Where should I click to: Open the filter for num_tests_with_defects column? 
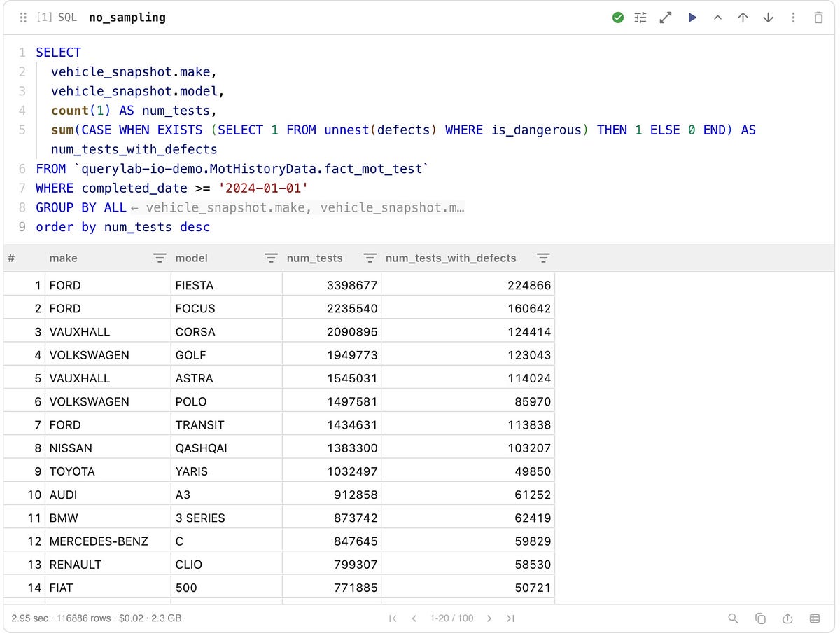coord(543,258)
